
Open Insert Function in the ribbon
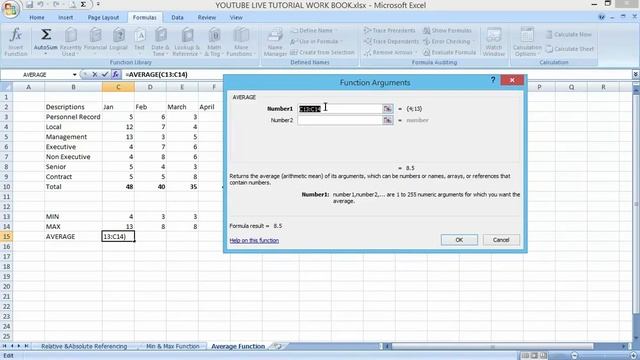[16, 42]
